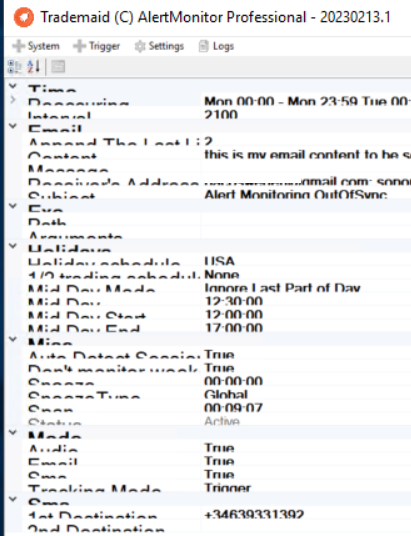This screenshot has height=536, width=411.
Task: Add a new System from the toolbar
Action: click(36, 46)
